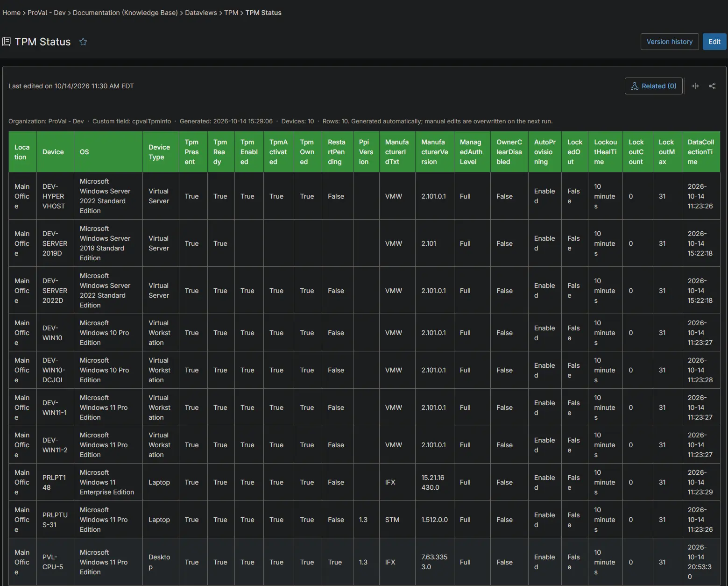Click the ManufacturerVersion column header
The image size is (728, 586).
point(435,152)
